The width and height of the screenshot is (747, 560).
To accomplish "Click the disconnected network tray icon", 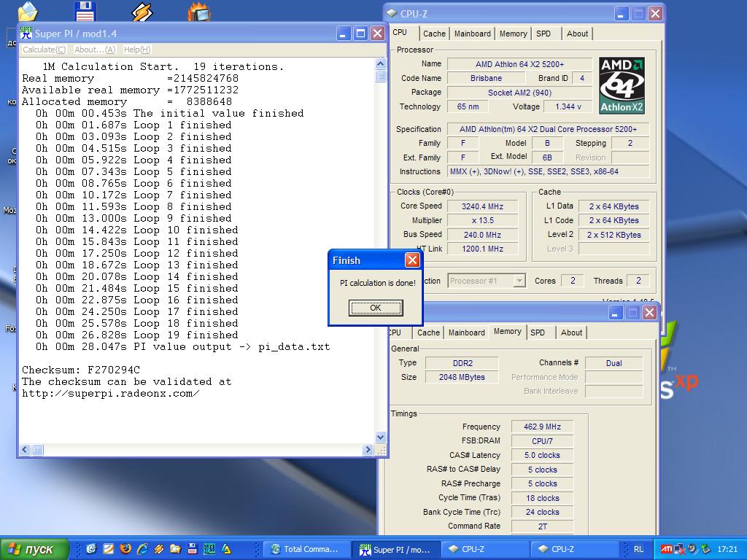I will 679,549.
